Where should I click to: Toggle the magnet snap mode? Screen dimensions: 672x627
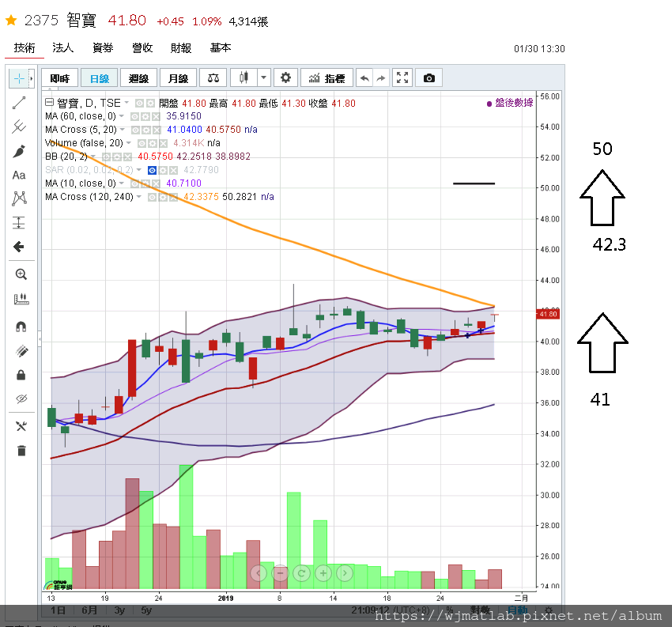point(21,327)
